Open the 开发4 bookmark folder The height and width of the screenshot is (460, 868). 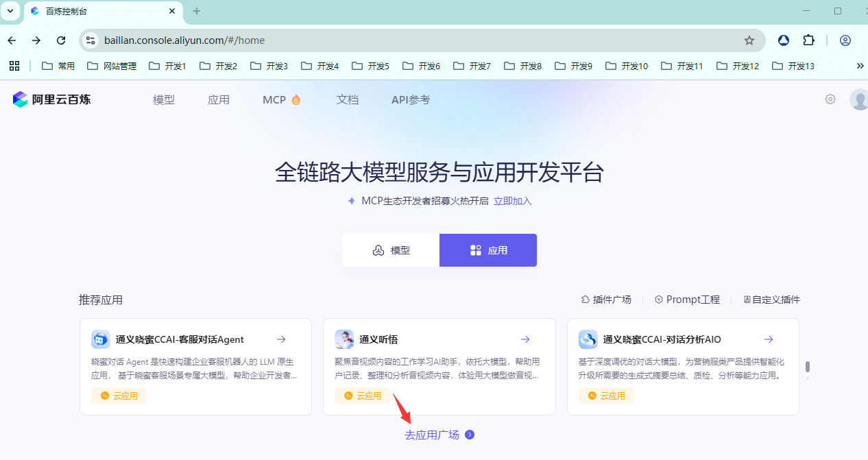click(x=320, y=66)
